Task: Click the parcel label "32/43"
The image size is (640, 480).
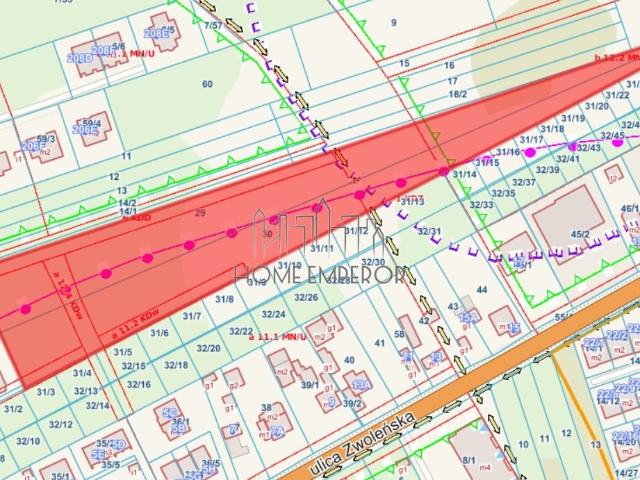Action: (x=589, y=148)
